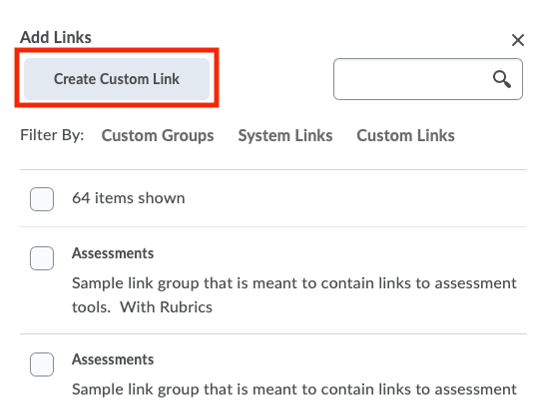This screenshot has height=406, width=550.
Task: Click the word shown after 64 items
Action: (x=161, y=198)
